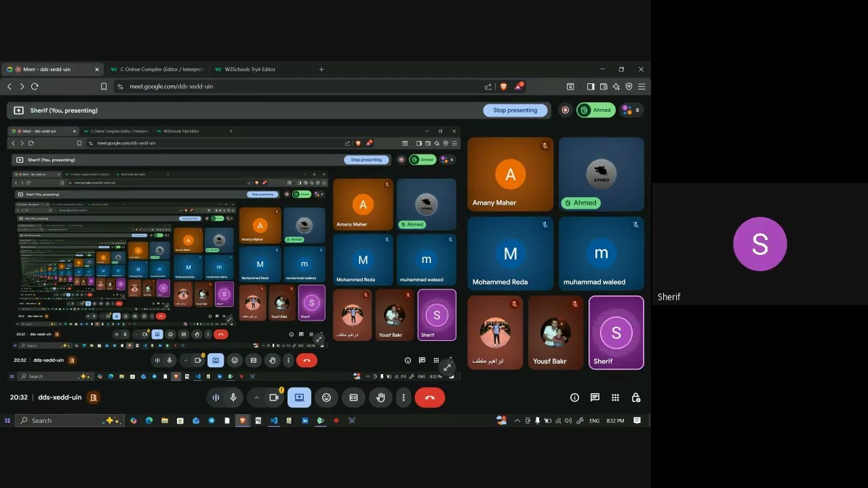Send an emoji reaction

coord(326,398)
